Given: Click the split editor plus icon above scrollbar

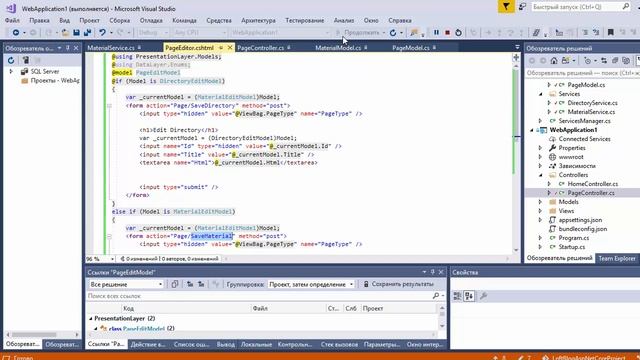Looking at the screenshot, I should point(516,58).
